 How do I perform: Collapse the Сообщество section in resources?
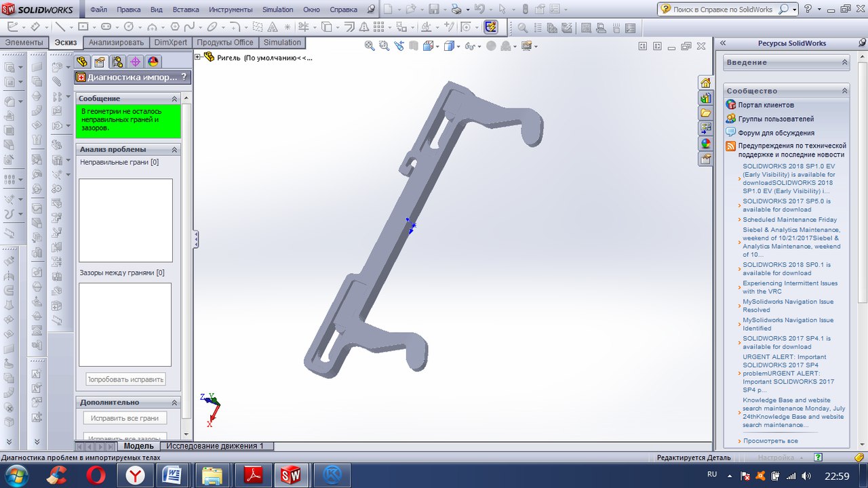[845, 91]
